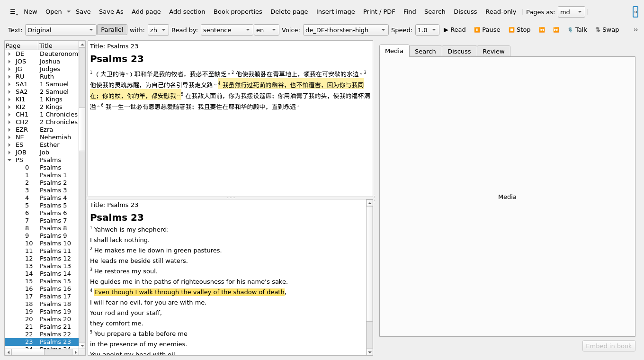Viewport: 644px width, 360px height.
Task: Skip to previous sentence icon
Action: [542, 30]
